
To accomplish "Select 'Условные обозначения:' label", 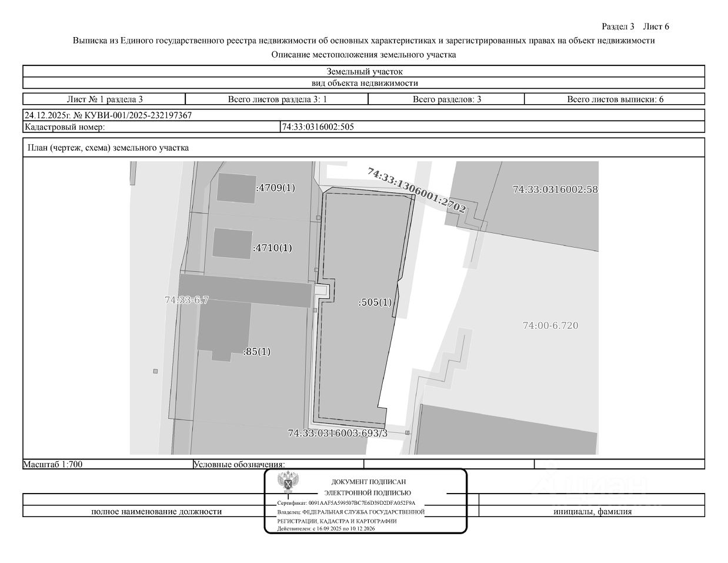I will [x=239, y=464].
